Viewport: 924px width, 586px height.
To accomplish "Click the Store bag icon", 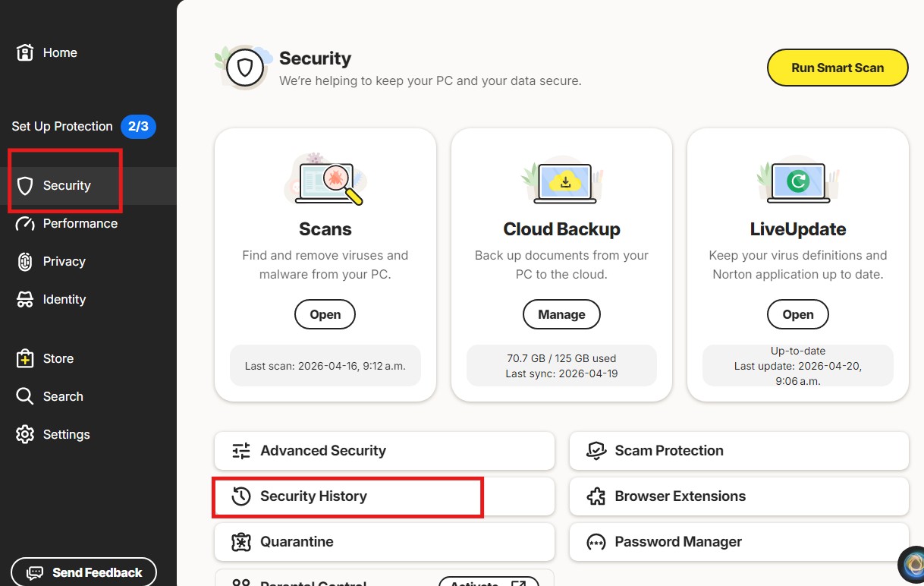I will pos(25,358).
